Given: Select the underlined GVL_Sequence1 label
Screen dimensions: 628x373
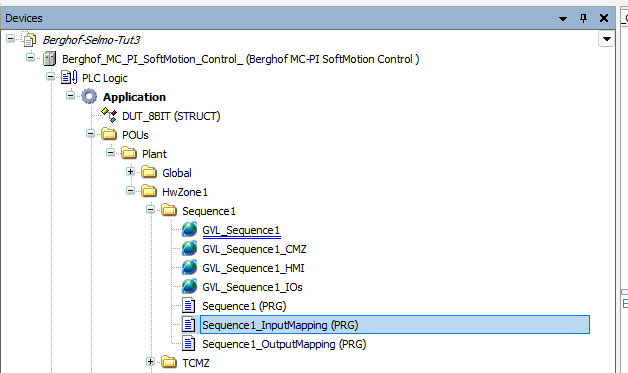Looking at the screenshot, I should (241, 230).
